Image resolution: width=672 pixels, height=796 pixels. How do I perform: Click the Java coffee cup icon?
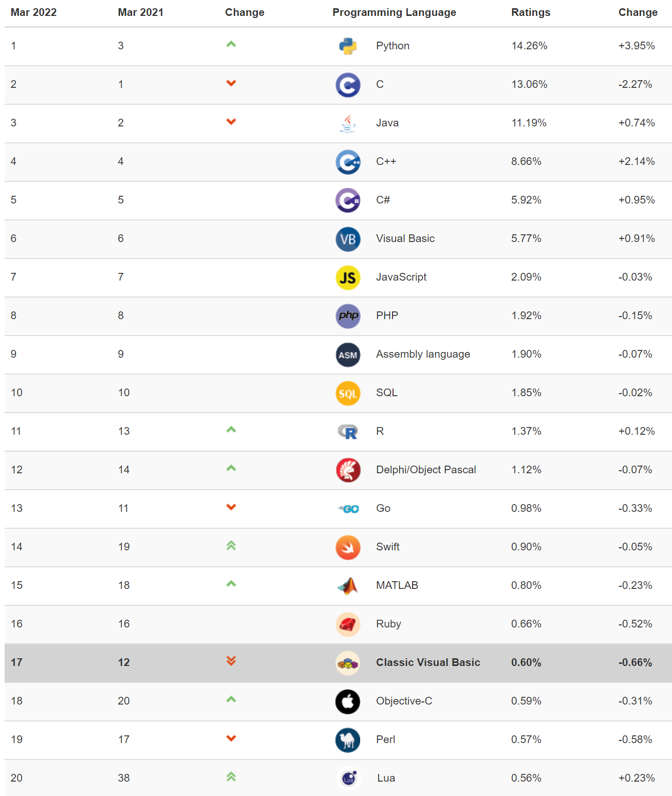tap(348, 123)
